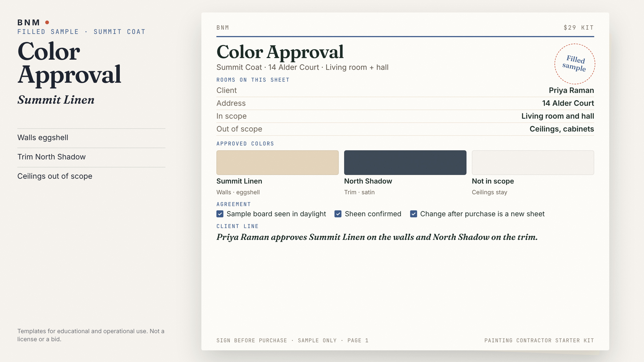Click the italic 'Summit Linen' sidebar subtitle
The width and height of the screenshot is (644, 362).
click(x=56, y=100)
